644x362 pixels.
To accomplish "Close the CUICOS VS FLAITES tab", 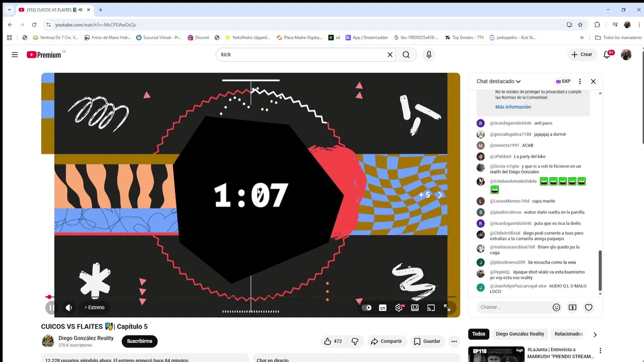I will (89, 10).
